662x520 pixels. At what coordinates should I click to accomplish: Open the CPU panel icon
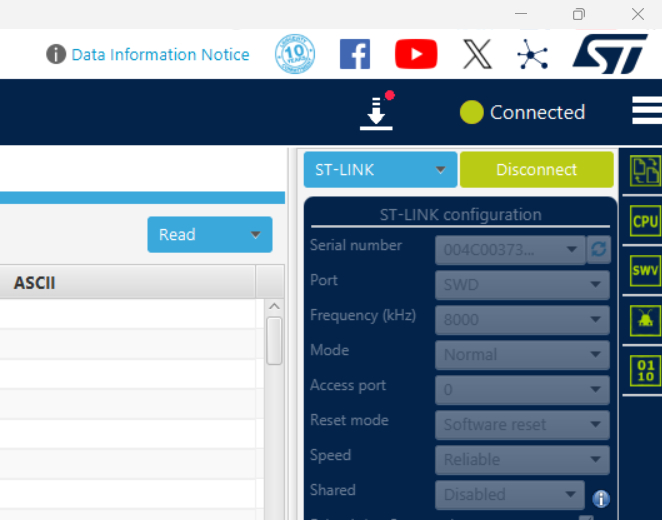[645, 221]
